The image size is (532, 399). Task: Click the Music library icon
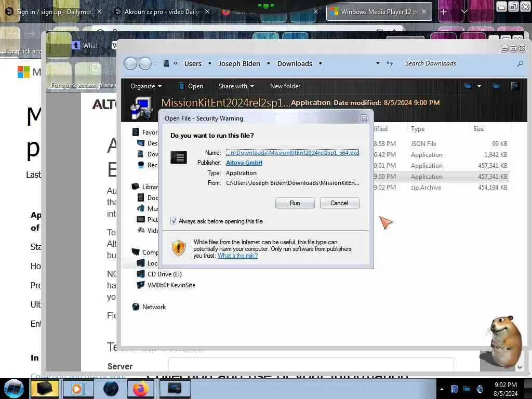click(x=140, y=208)
